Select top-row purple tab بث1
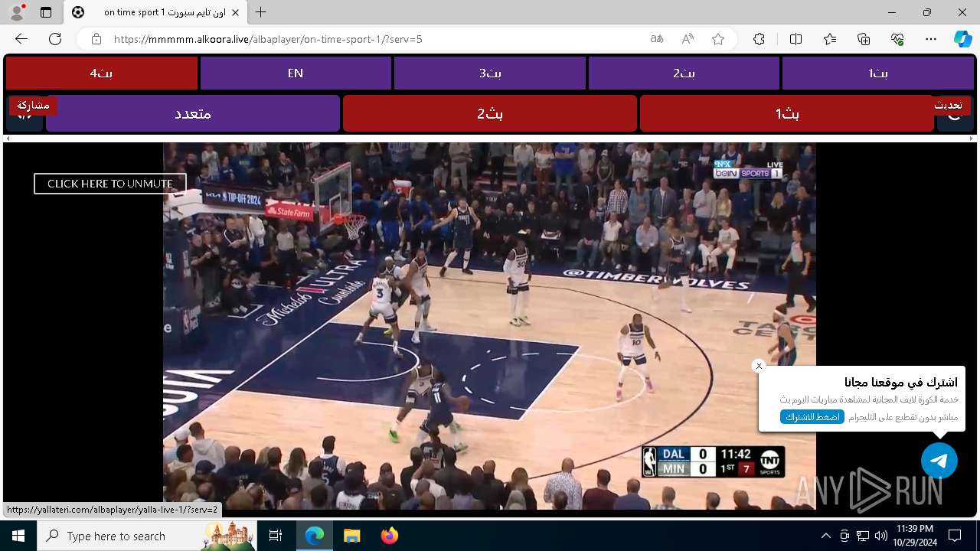This screenshot has height=551, width=980. (x=878, y=73)
